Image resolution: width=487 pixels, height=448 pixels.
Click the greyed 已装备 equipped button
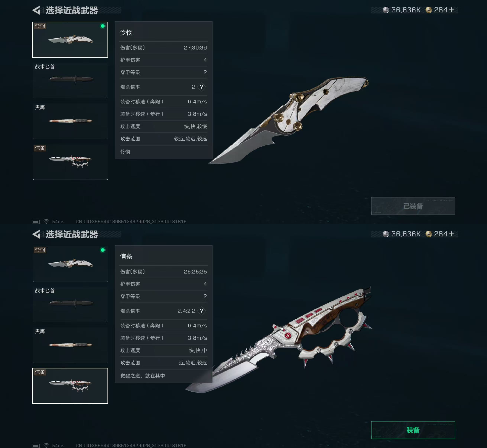click(x=413, y=206)
